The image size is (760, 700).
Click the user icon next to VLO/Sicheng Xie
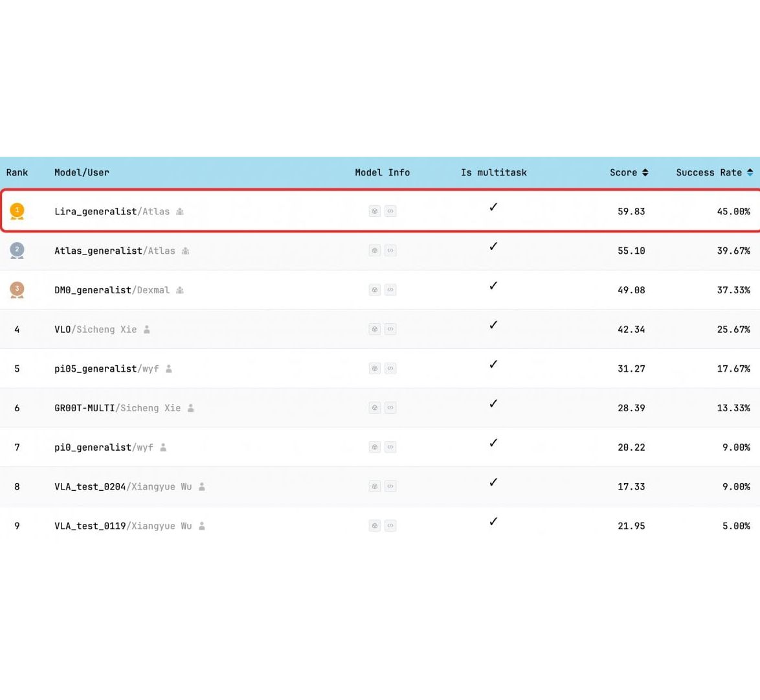point(147,329)
